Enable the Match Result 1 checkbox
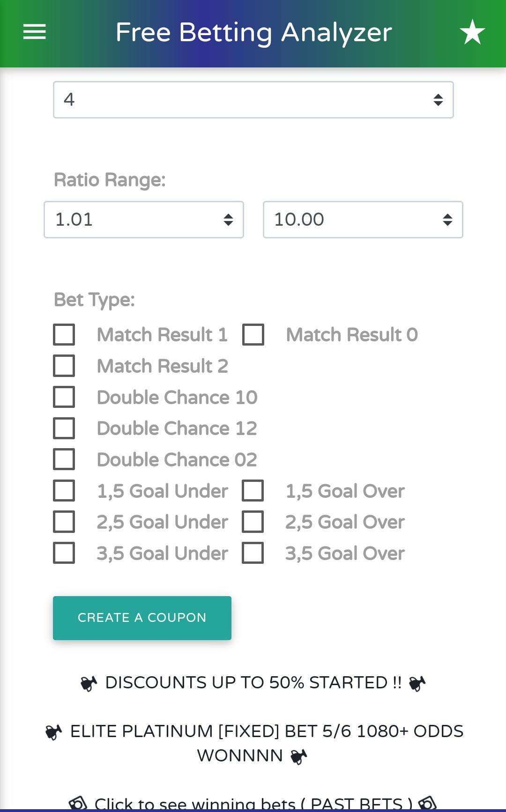Image resolution: width=506 pixels, height=812 pixels. (64, 335)
